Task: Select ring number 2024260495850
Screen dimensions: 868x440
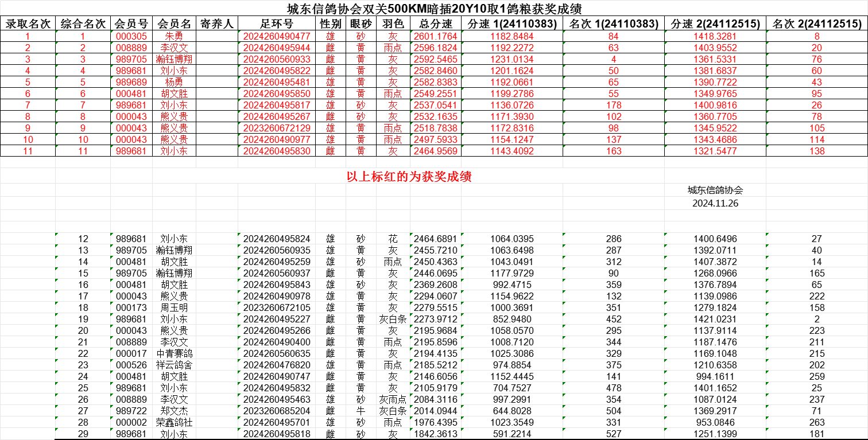Action: click(277, 94)
